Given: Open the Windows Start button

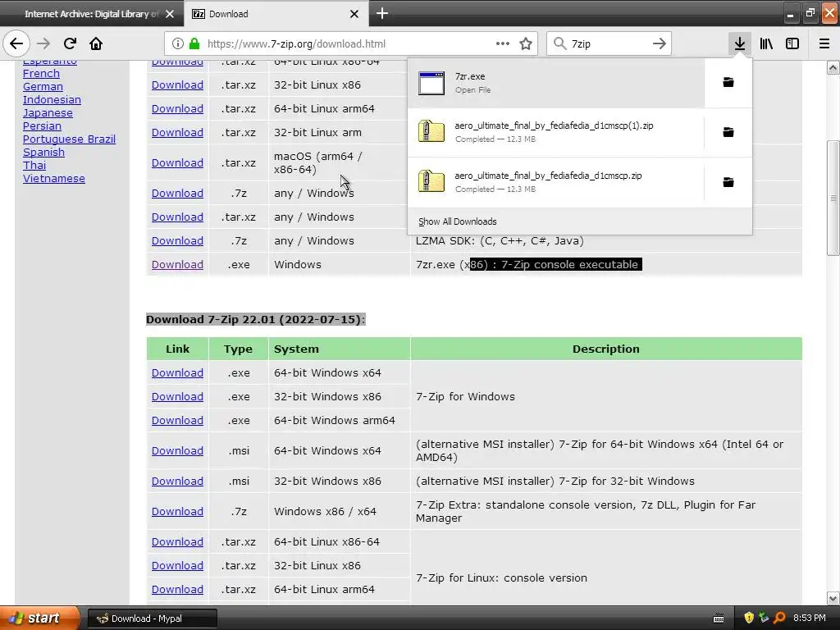Looking at the screenshot, I should [x=39, y=618].
